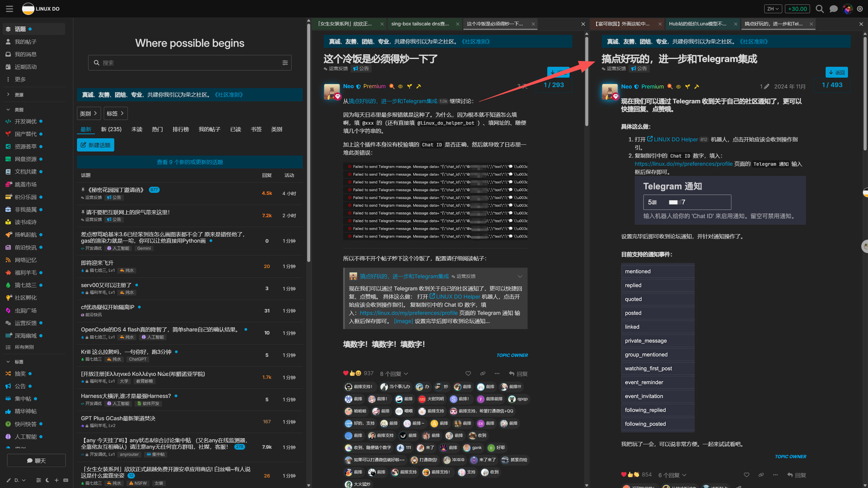Click the plus icon in sidebar footer
The width and height of the screenshot is (868, 488).
(57, 480)
